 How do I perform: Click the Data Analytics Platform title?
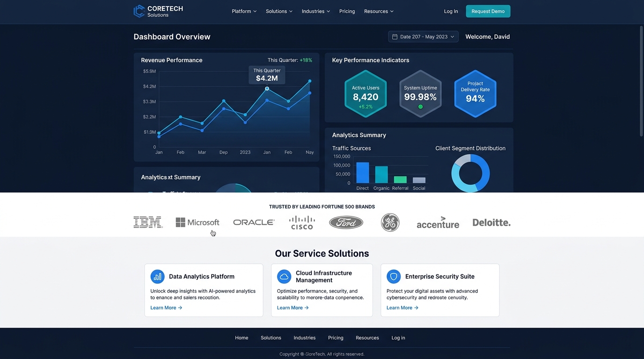(202, 277)
